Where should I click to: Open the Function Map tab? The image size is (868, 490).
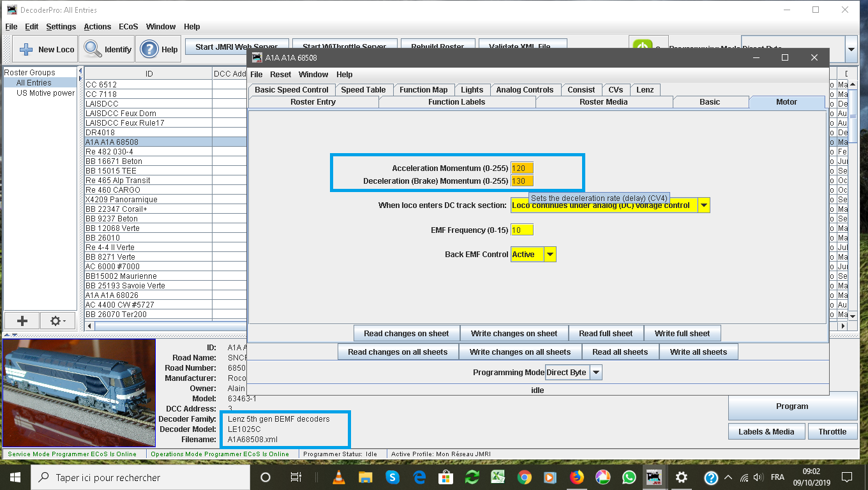click(424, 90)
